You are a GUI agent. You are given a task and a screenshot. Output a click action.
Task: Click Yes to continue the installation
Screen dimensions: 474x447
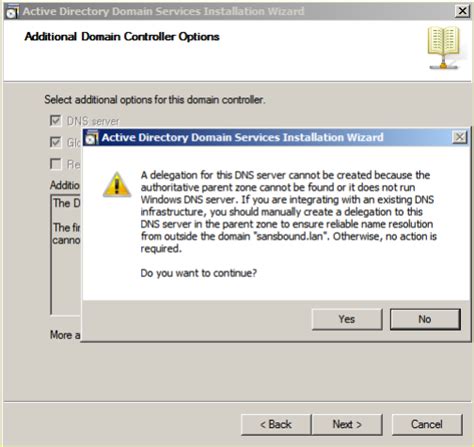click(347, 319)
